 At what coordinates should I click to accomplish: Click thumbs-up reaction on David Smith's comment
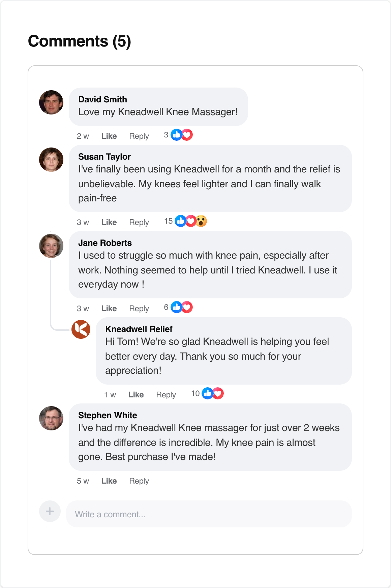click(177, 135)
